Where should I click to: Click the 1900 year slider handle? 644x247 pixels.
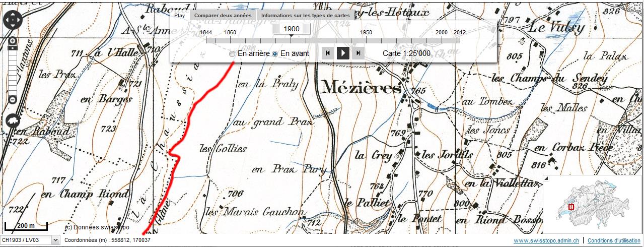click(292, 29)
